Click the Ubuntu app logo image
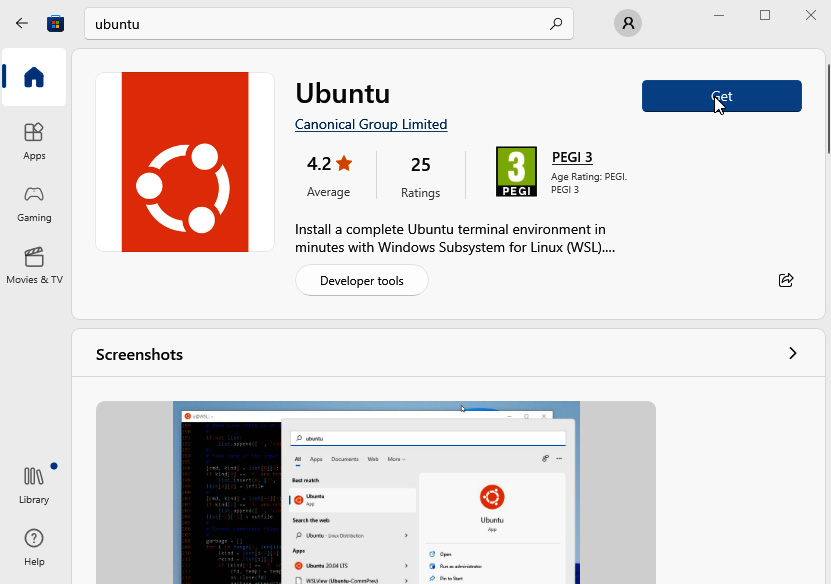 (x=185, y=162)
